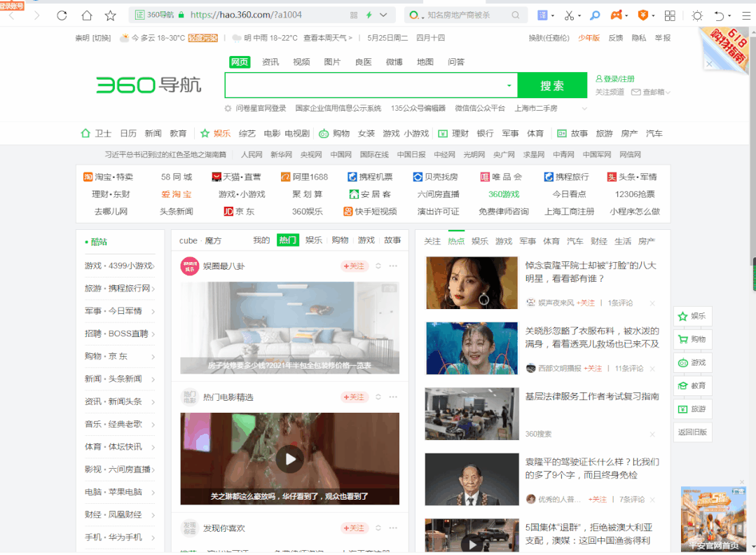Click the orange shield security icon
The image size is (756, 555).
[x=642, y=15]
